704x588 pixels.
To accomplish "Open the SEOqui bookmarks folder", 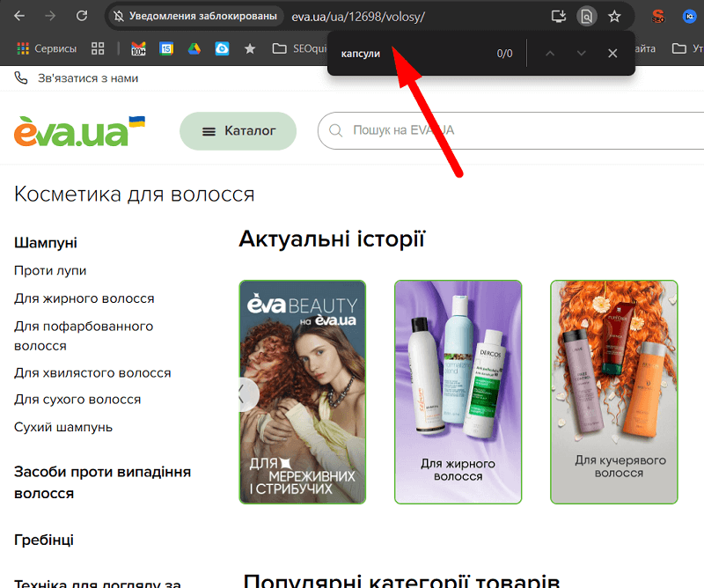I will [300, 48].
